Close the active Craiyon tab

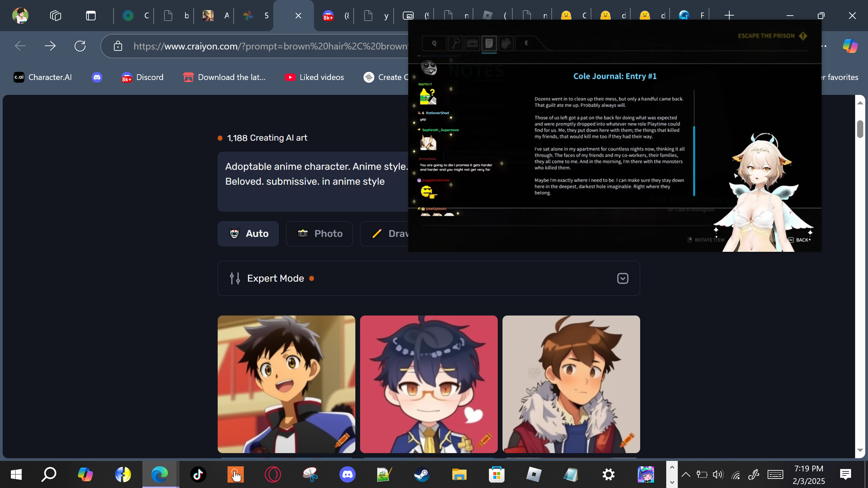click(x=298, y=16)
